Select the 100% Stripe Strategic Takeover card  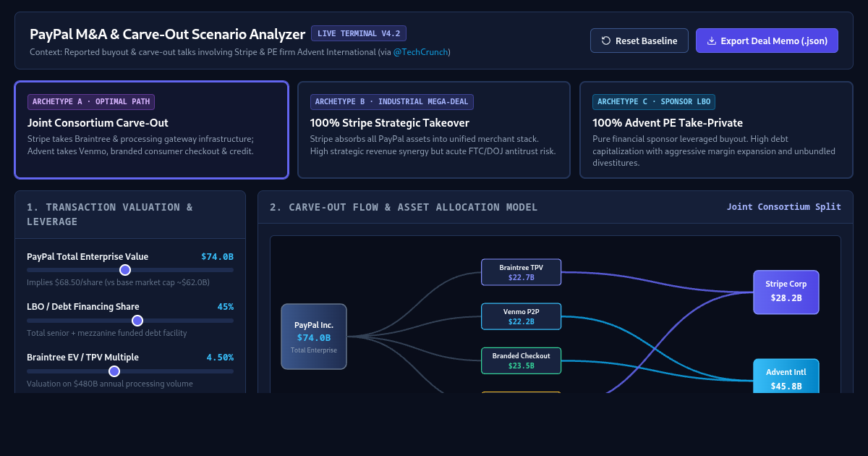pyautogui.click(x=434, y=130)
